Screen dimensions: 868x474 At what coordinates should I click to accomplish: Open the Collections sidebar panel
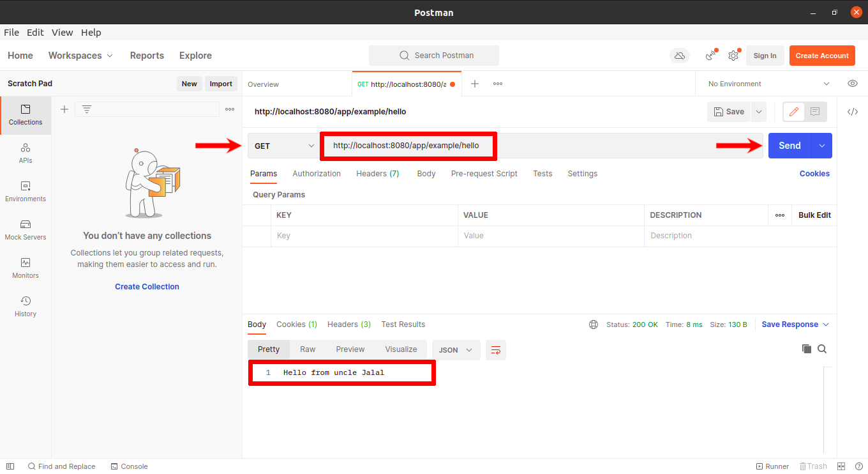26,116
